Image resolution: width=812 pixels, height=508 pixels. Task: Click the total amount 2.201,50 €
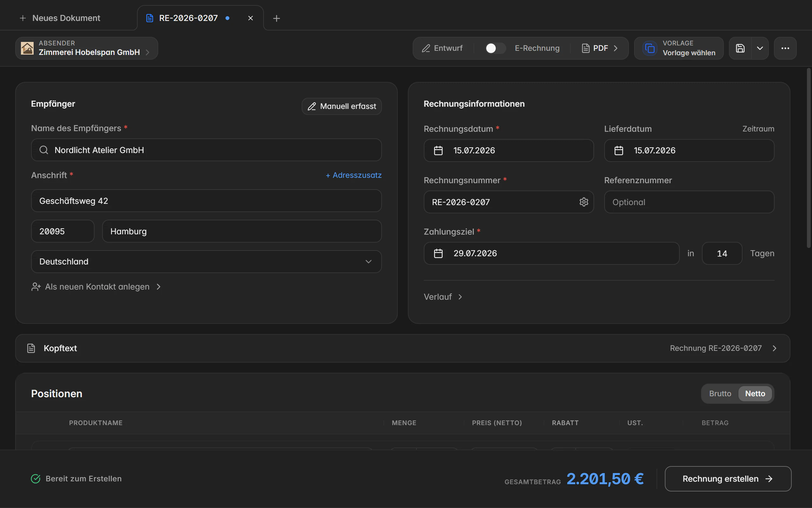[x=605, y=478]
